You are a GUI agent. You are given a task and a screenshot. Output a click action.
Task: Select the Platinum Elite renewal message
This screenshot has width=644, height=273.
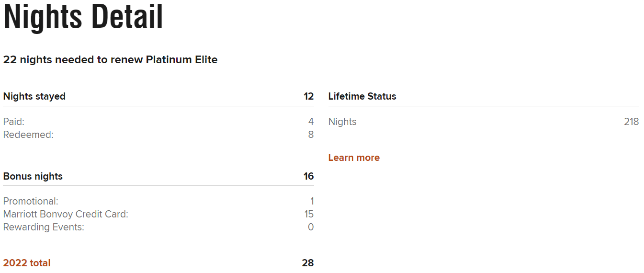click(110, 60)
